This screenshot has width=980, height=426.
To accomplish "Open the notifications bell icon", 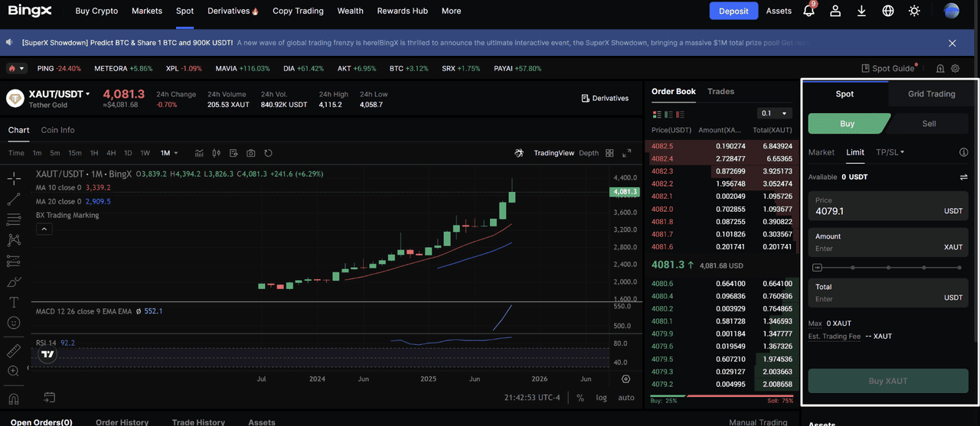I will pos(808,11).
